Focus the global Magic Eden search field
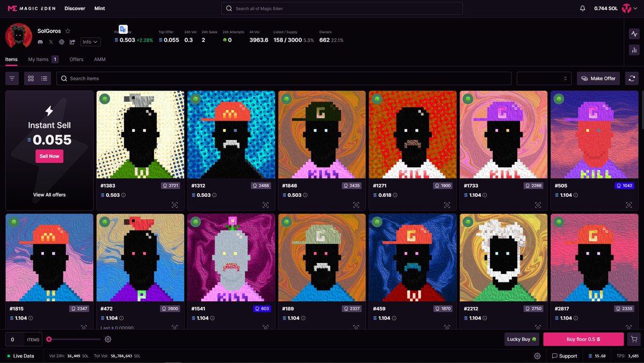This screenshot has width=644, height=363. [x=342, y=9]
